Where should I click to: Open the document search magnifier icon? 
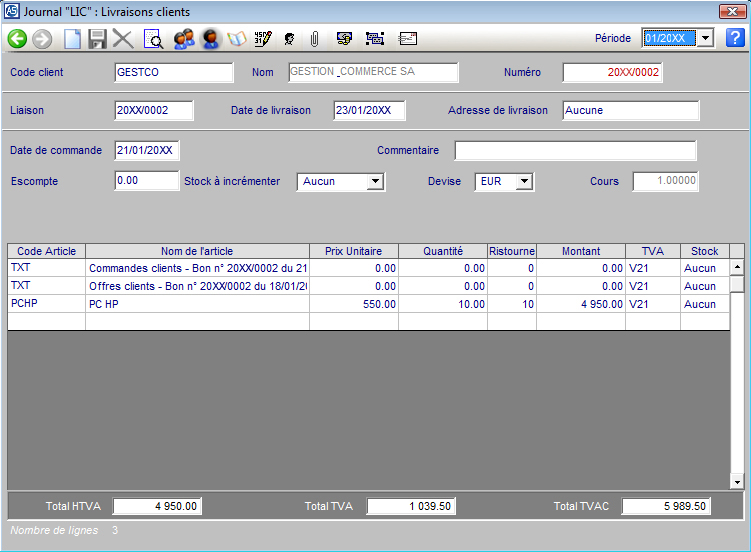tap(153, 39)
